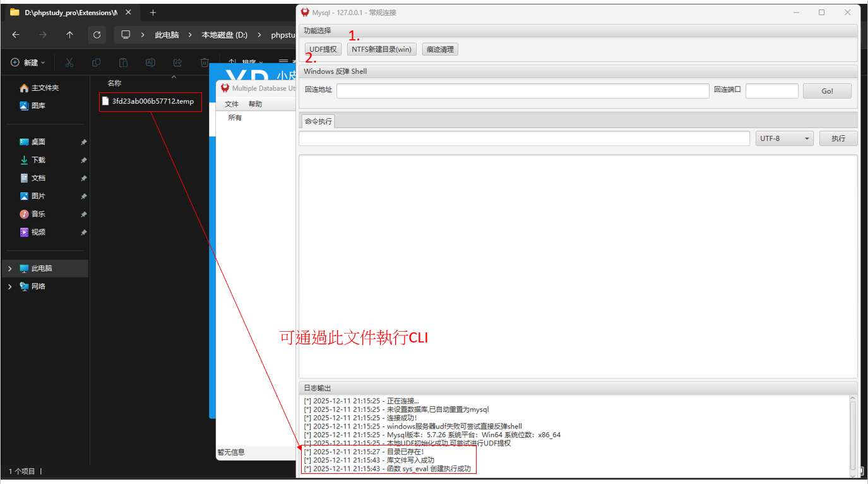Select the 命令执行 tab
This screenshot has width=868, height=484.
(318, 121)
